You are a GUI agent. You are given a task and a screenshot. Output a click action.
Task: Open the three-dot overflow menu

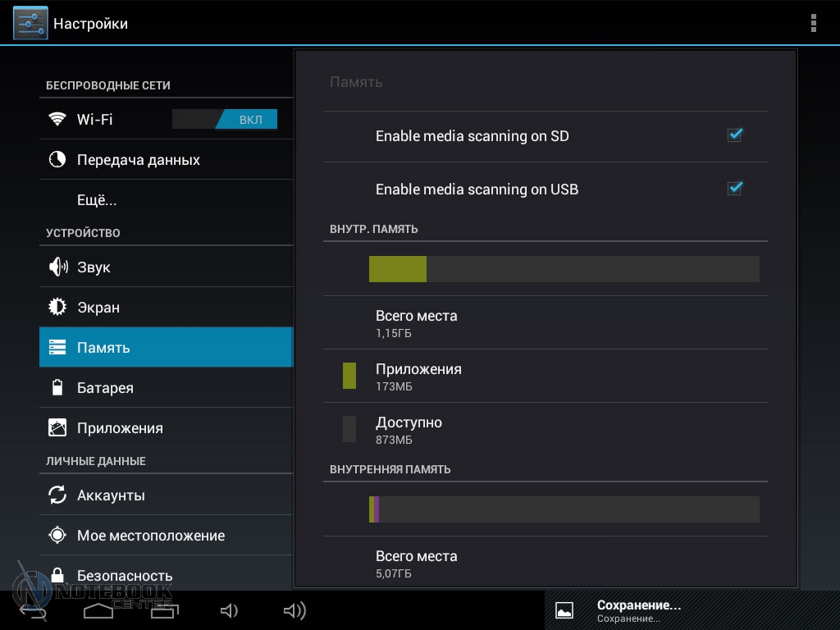tap(813, 23)
